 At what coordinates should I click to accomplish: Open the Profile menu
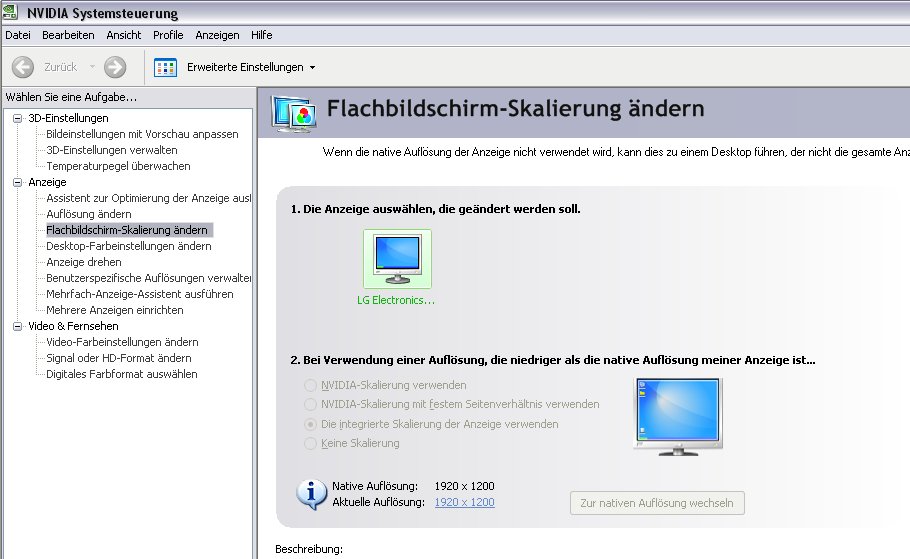168,35
